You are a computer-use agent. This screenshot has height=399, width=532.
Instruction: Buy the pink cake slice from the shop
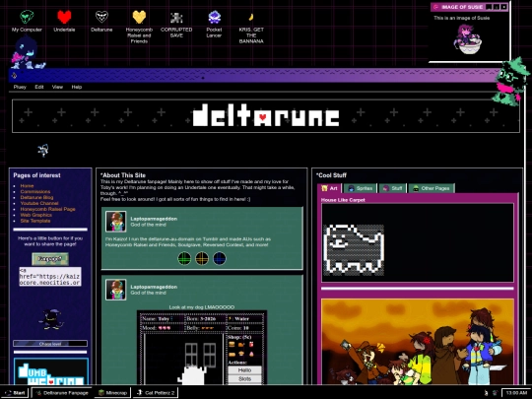click(251, 354)
